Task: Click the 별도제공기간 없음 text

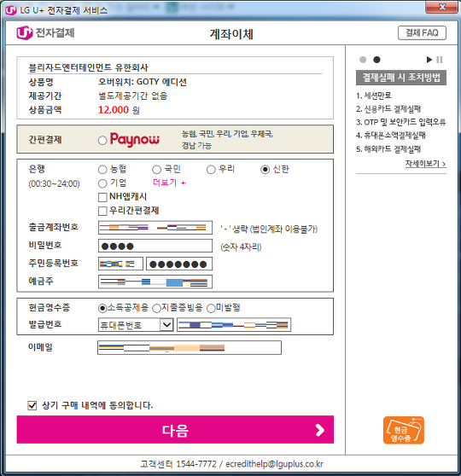Action: click(x=133, y=96)
